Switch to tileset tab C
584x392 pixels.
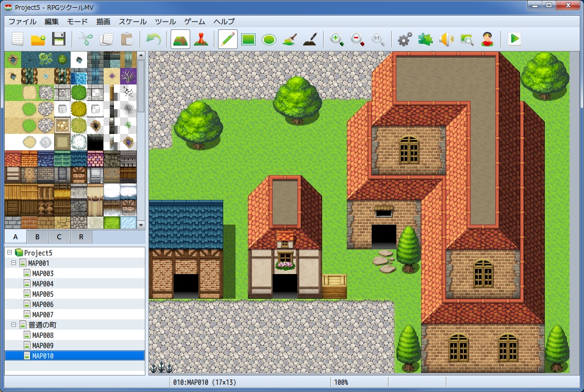point(59,237)
